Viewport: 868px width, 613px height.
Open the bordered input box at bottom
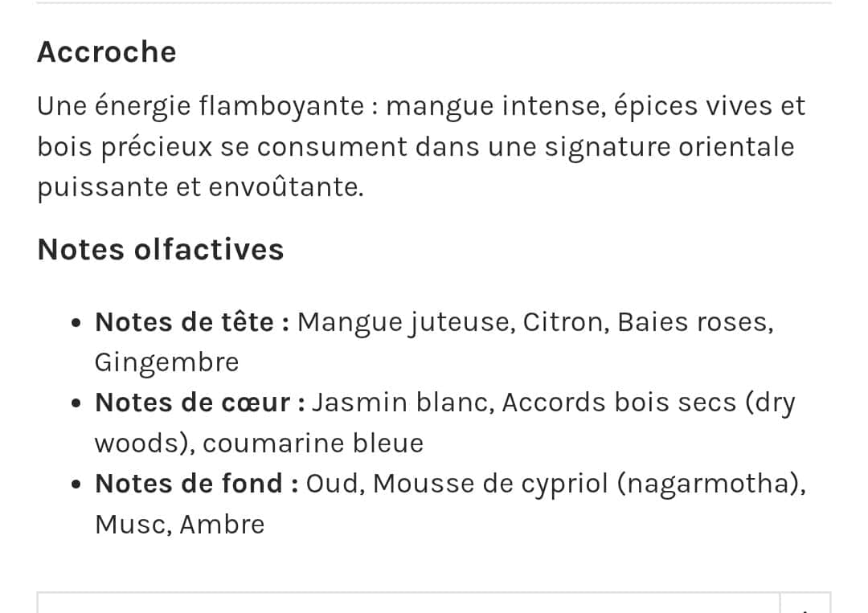pos(408,603)
